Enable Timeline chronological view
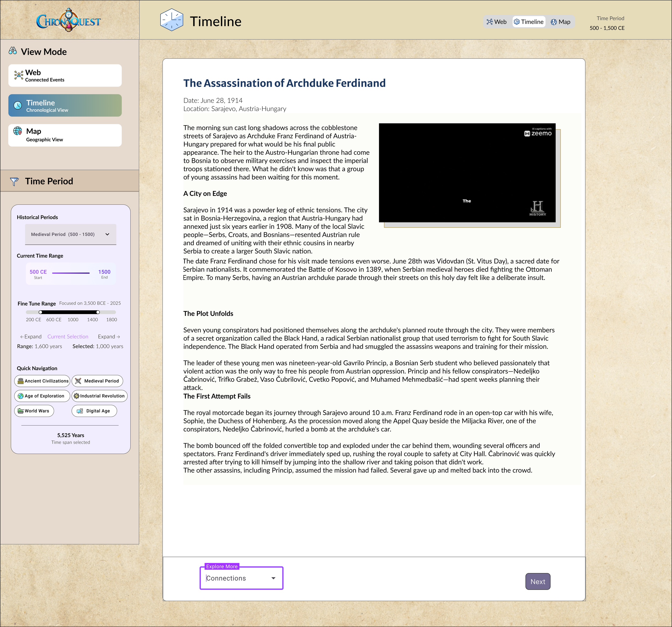Image resolution: width=672 pixels, height=627 pixels. 65,105
